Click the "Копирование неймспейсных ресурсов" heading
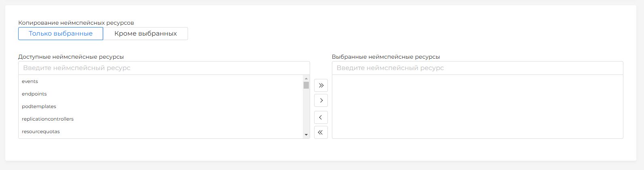 (76, 23)
